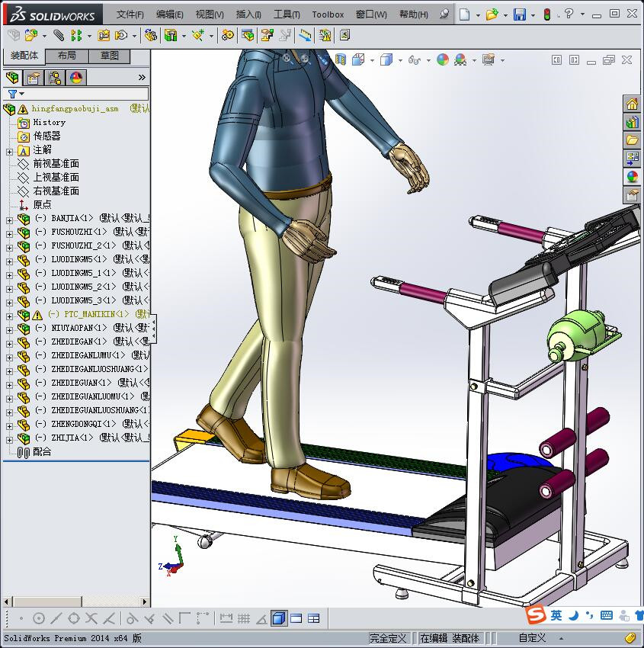This screenshot has width=644, height=648.
Task: Click the Linear Component Pattern icon
Action: (x=76, y=36)
